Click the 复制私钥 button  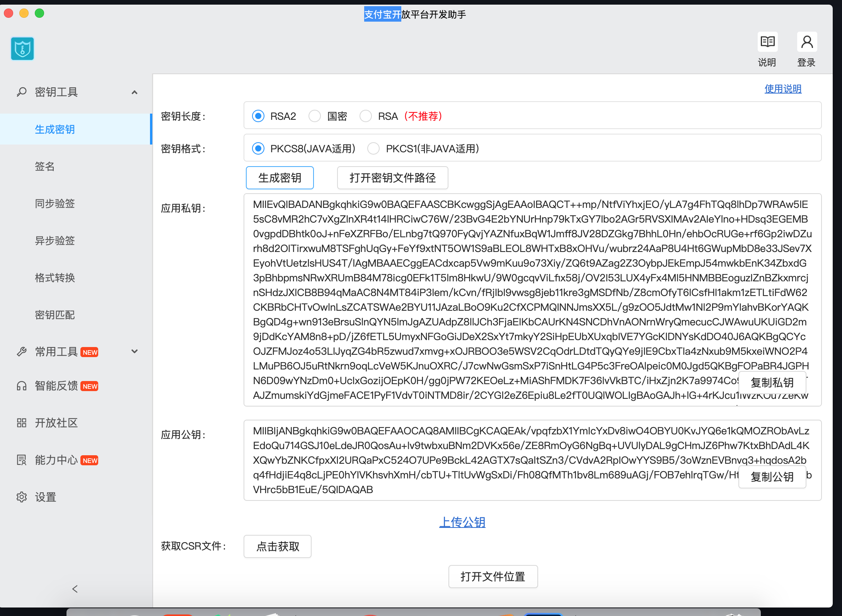772,383
